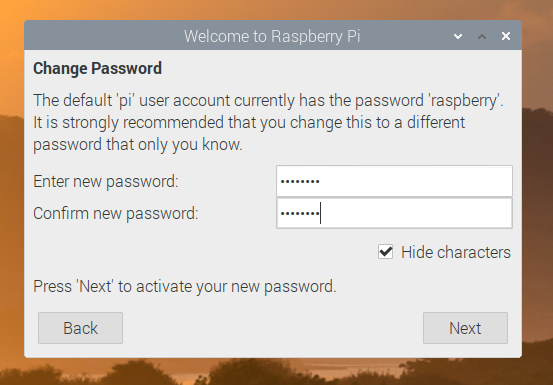Screen dimensions: 553x385
Task: Toggle password visibility via Hide characters label
Action: point(456,252)
